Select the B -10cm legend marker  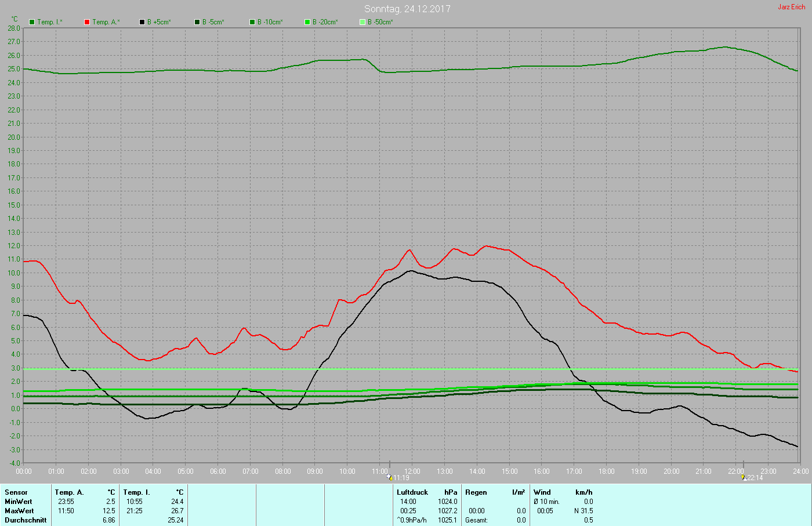(252, 22)
